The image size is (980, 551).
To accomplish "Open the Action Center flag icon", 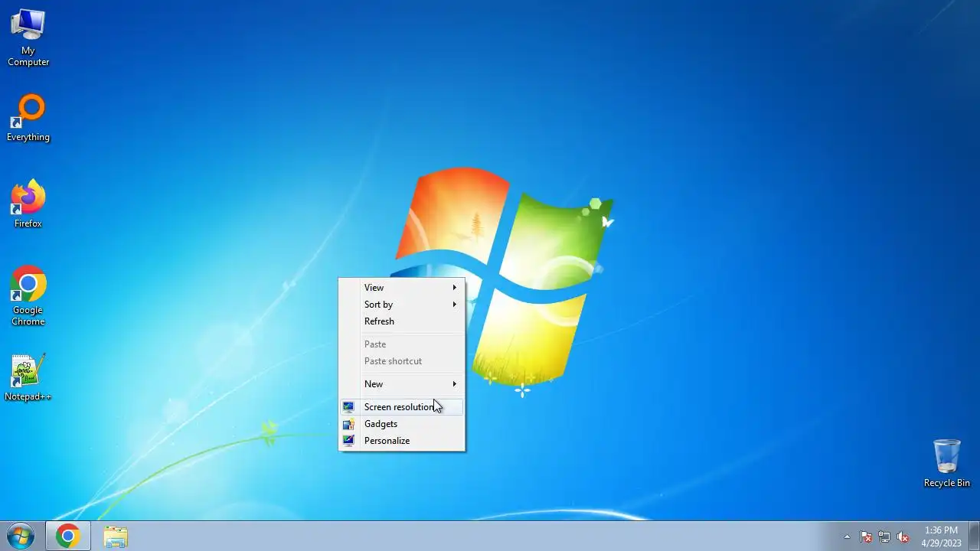I will (x=866, y=537).
